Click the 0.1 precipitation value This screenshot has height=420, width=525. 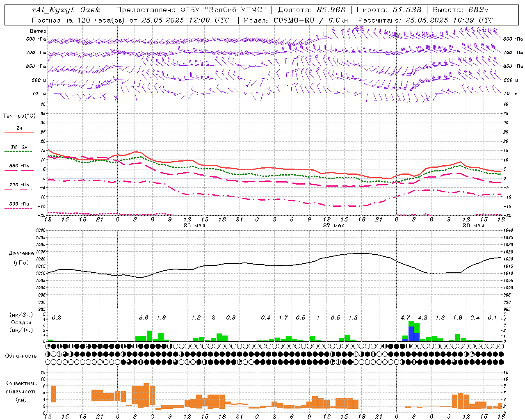pyautogui.click(x=492, y=318)
